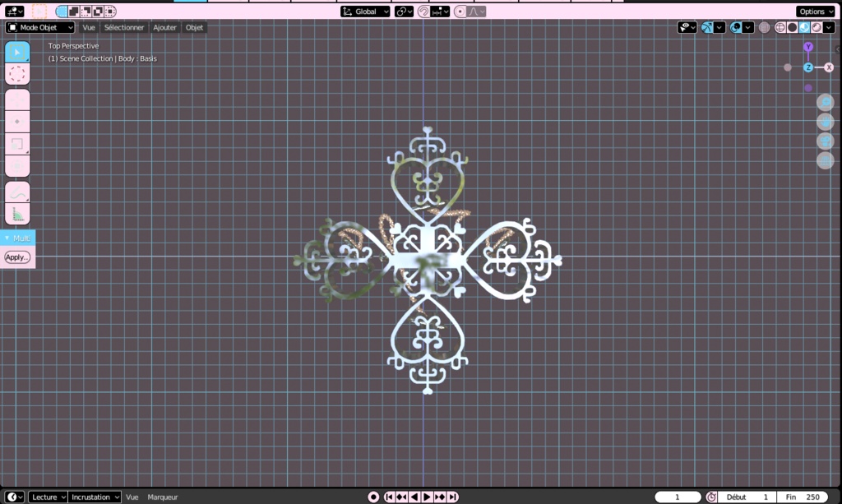The width and height of the screenshot is (842, 504).
Task: Switch to wireframe viewport shading
Action: pos(780,27)
